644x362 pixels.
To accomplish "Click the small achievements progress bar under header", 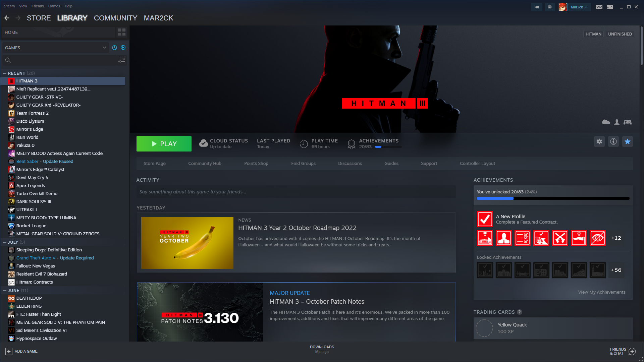I will tap(388, 147).
